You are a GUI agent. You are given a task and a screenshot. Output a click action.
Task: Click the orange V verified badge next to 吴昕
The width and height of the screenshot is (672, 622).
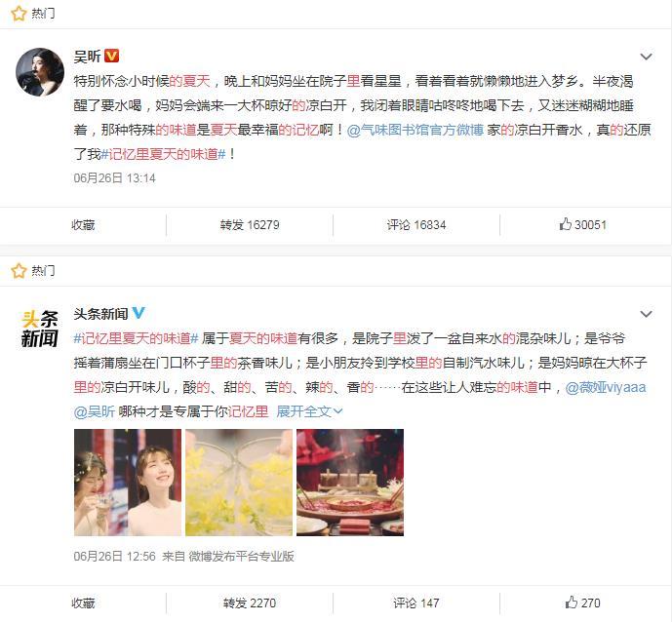(111, 56)
